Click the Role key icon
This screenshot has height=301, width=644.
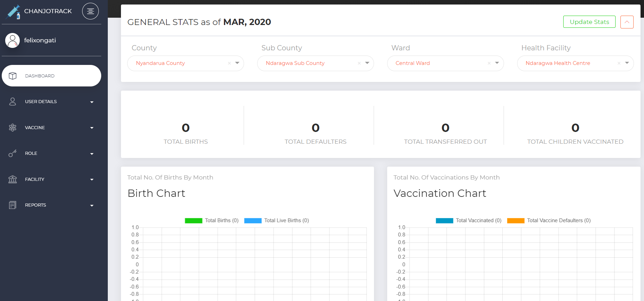point(12,153)
